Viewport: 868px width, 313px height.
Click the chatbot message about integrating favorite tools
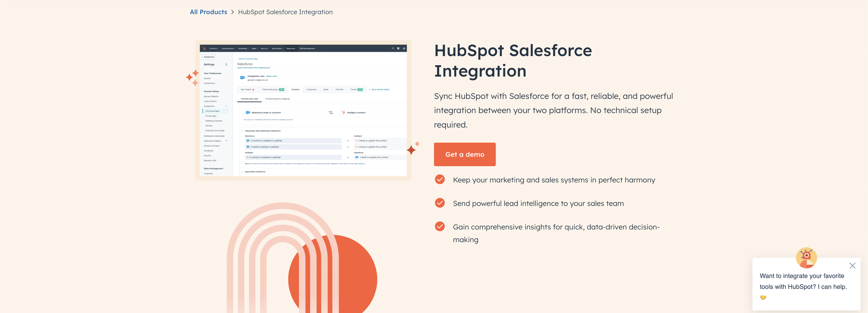tap(803, 281)
